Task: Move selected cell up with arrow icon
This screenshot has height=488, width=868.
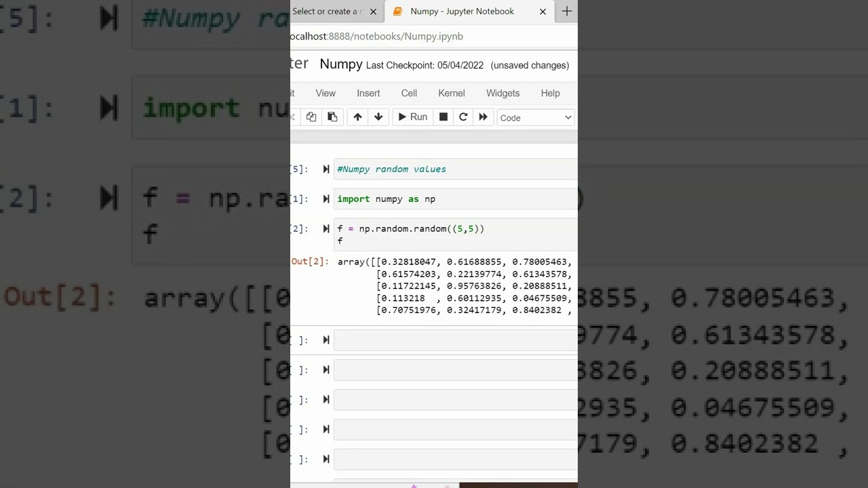Action: tap(357, 117)
